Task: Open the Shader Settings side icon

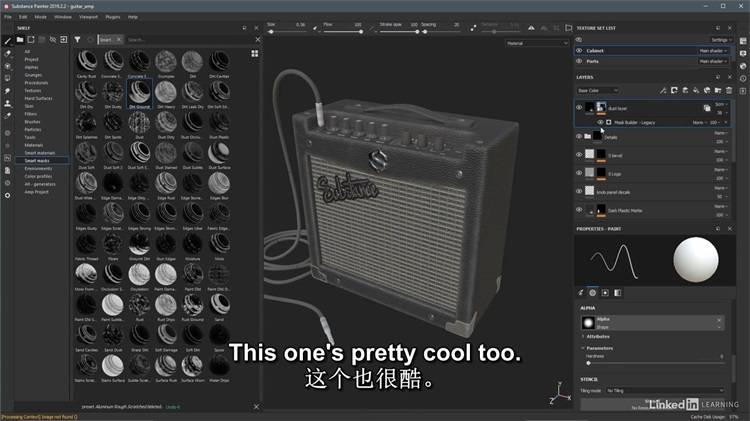Action: point(743,66)
